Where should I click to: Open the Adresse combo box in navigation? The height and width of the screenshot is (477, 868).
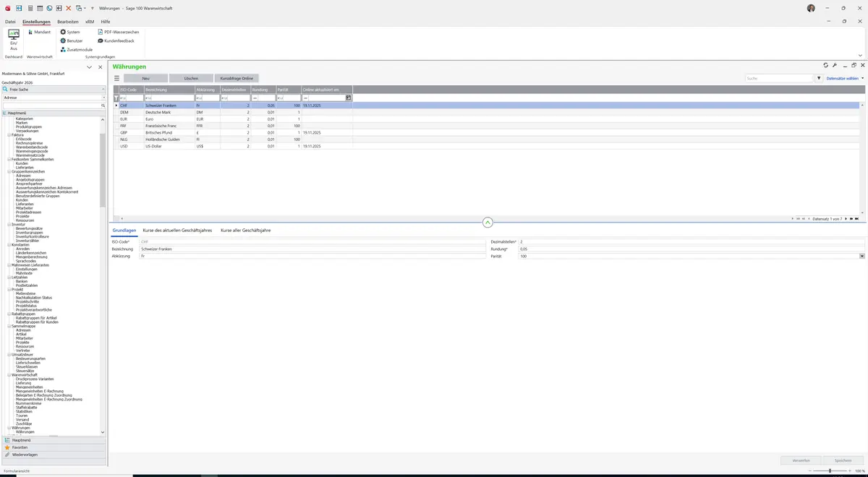click(54, 97)
